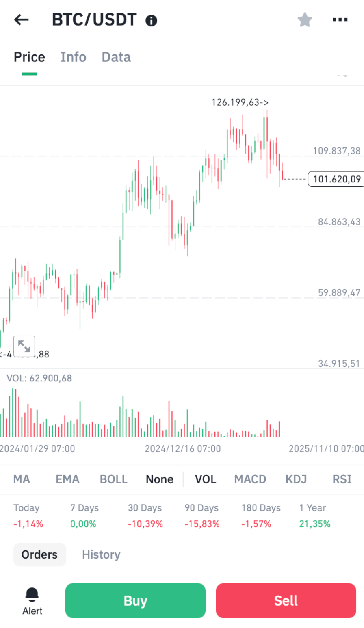Image resolution: width=364 pixels, height=628 pixels.
Task: Show the MACD sub-indicator
Action: (250, 479)
